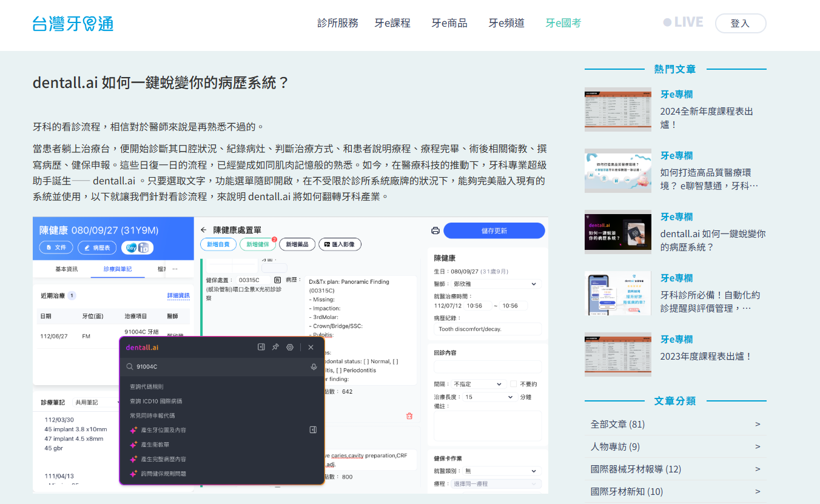820x504 pixels.
Task: Open the LIVE indicator link
Action: [x=683, y=22]
